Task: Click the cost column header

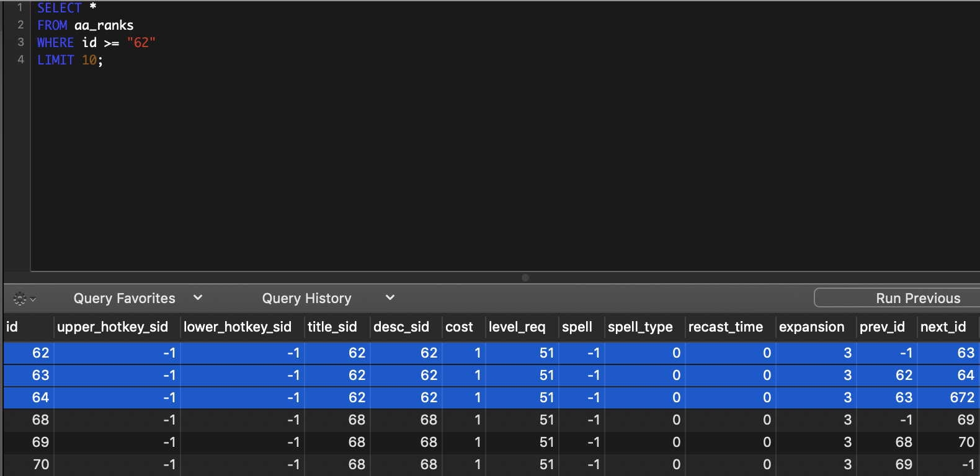Action: click(x=459, y=327)
